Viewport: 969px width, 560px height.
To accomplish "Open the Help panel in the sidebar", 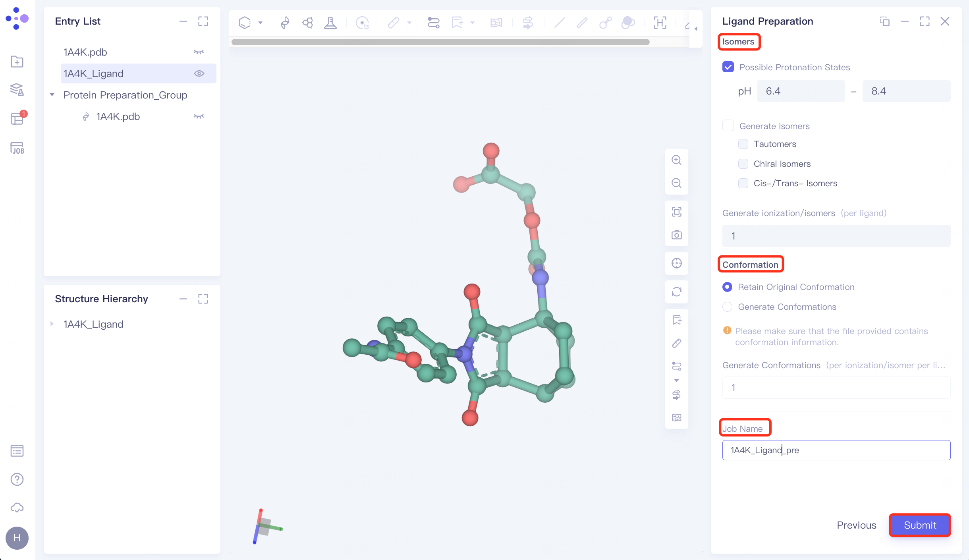I will tap(17, 479).
